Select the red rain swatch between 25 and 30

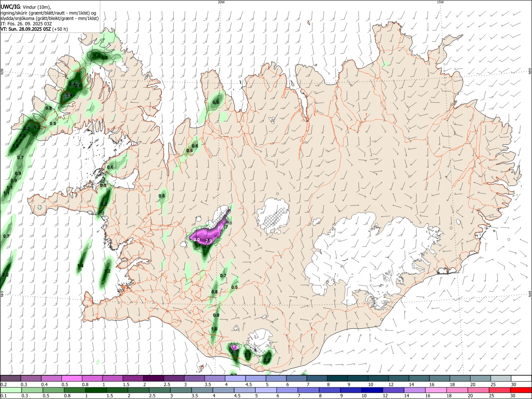pos(500,390)
